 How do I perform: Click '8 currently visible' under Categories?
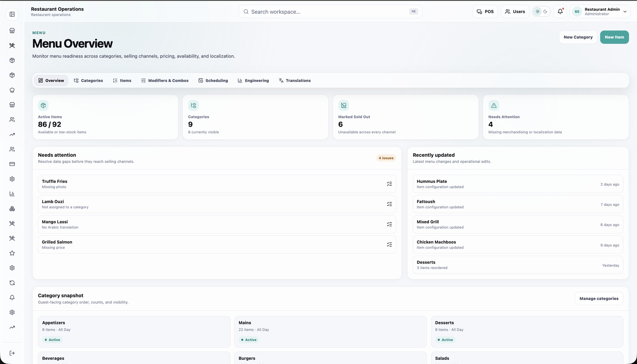(203, 132)
